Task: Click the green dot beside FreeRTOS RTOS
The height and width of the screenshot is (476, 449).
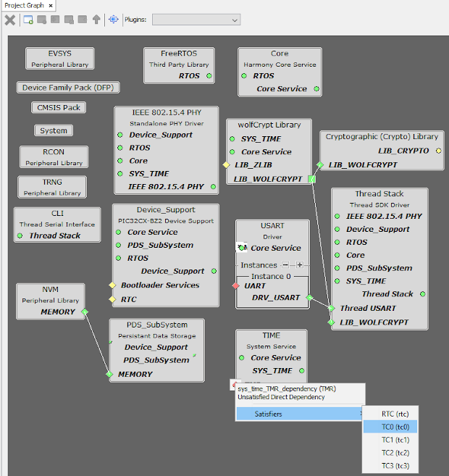Action: pos(209,76)
